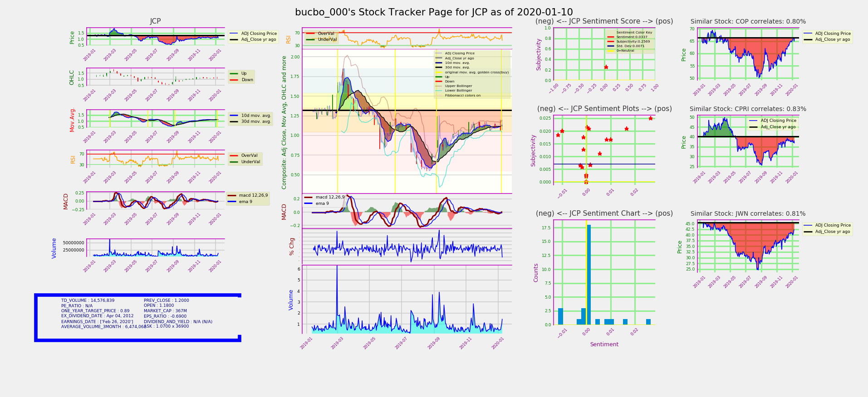This screenshot has height=397, width=868.
Task: Click the Stock Tracker page title at top
Action: (x=434, y=13)
